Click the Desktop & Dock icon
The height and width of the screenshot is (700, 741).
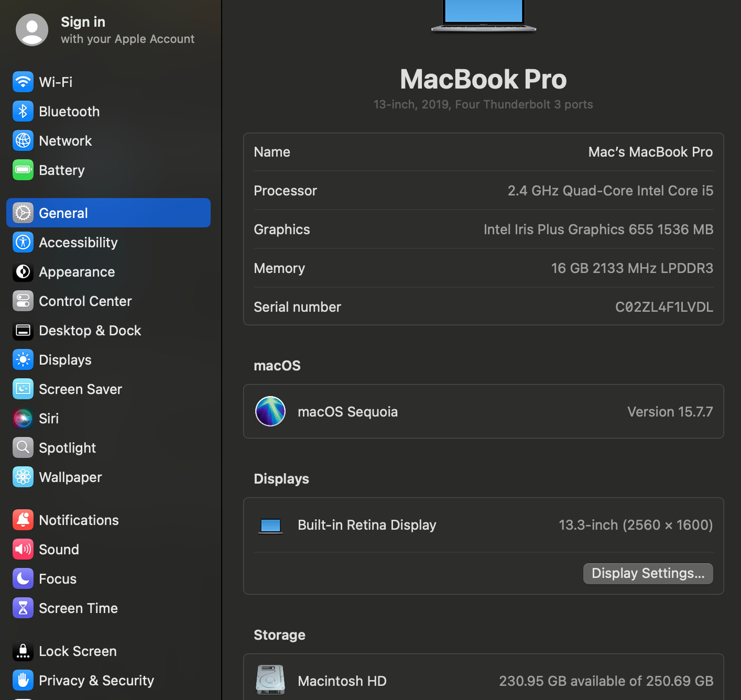pyautogui.click(x=23, y=330)
